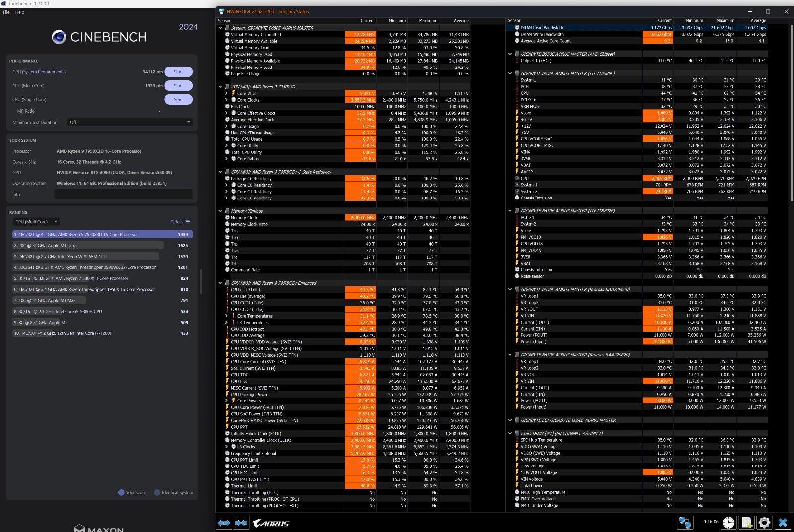Open the ranking CPU (Multi Core) dropdown

(x=36, y=222)
